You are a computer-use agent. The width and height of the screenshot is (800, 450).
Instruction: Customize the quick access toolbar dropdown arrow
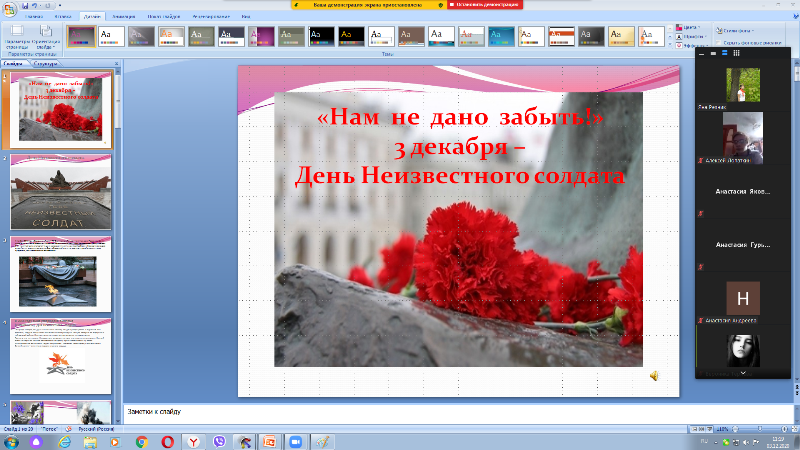coord(60,6)
